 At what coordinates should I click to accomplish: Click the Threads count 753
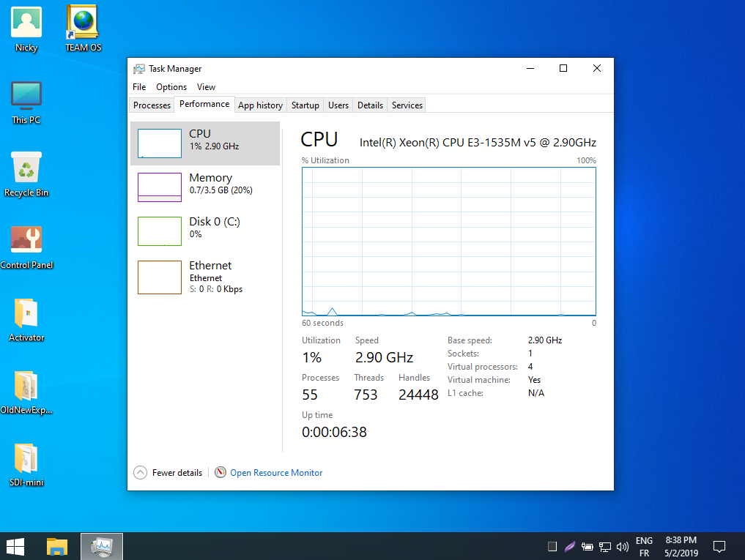tap(366, 395)
